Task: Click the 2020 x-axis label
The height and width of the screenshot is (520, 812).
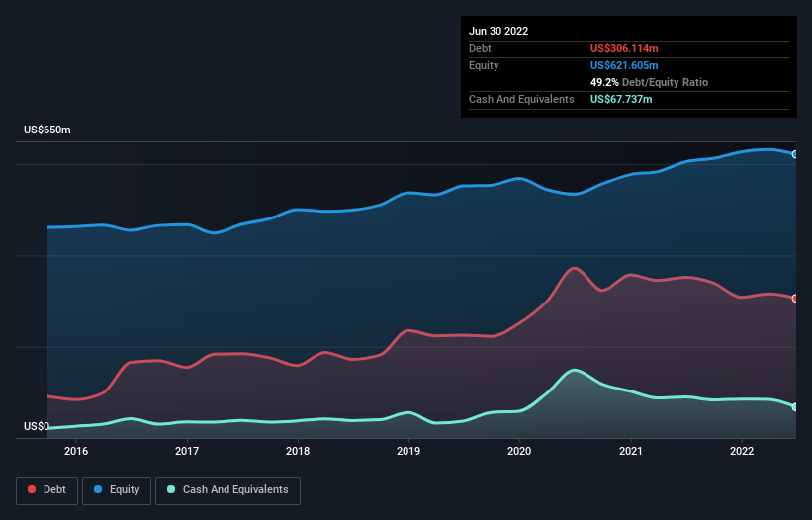Action: (519, 451)
